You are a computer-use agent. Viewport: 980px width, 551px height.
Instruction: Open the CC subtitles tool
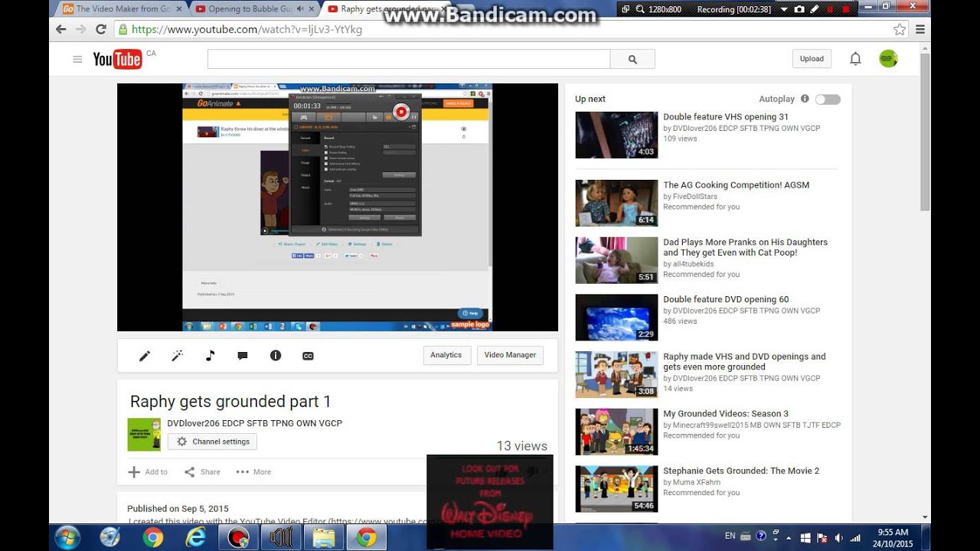pos(308,356)
